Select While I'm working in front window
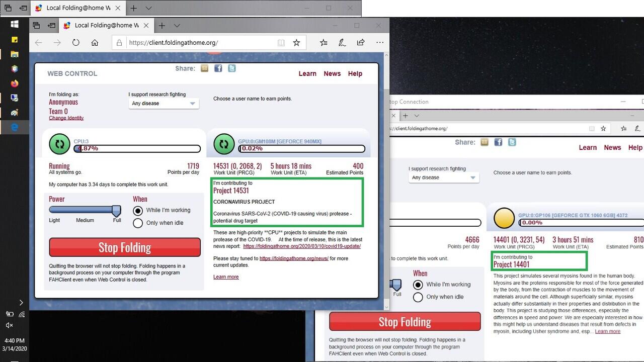 (x=138, y=210)
